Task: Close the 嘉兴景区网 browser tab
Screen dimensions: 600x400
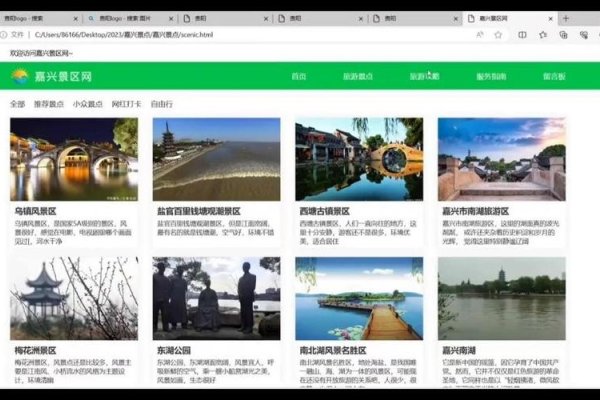Action: point(551,18)
